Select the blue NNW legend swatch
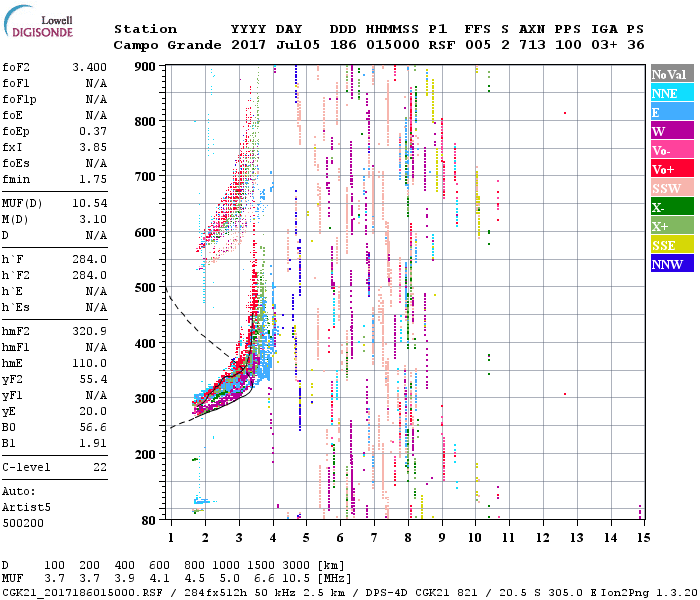Screen dimensions: 700x600 coord(672,263)
